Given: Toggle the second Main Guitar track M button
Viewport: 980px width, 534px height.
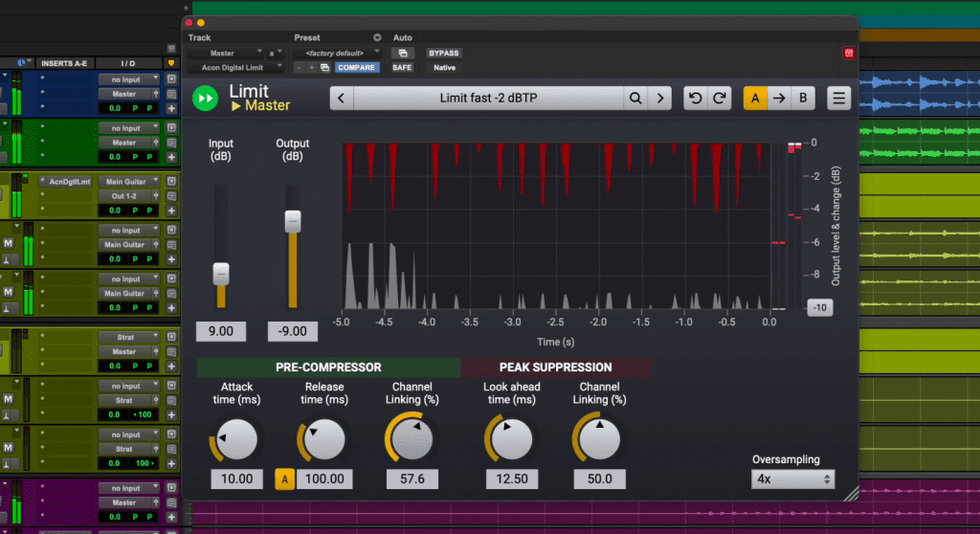Looking at the screenshot, I should (8, 292).
